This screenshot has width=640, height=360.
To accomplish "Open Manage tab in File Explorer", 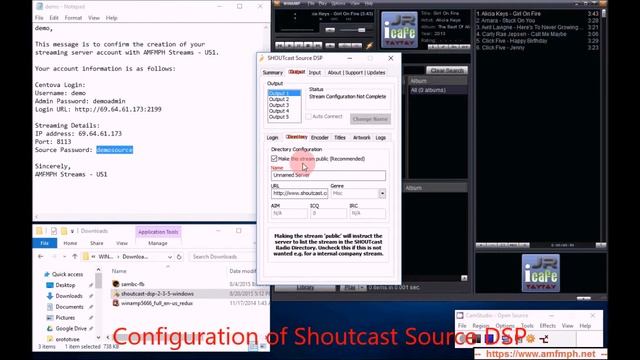I will [158, 243].
